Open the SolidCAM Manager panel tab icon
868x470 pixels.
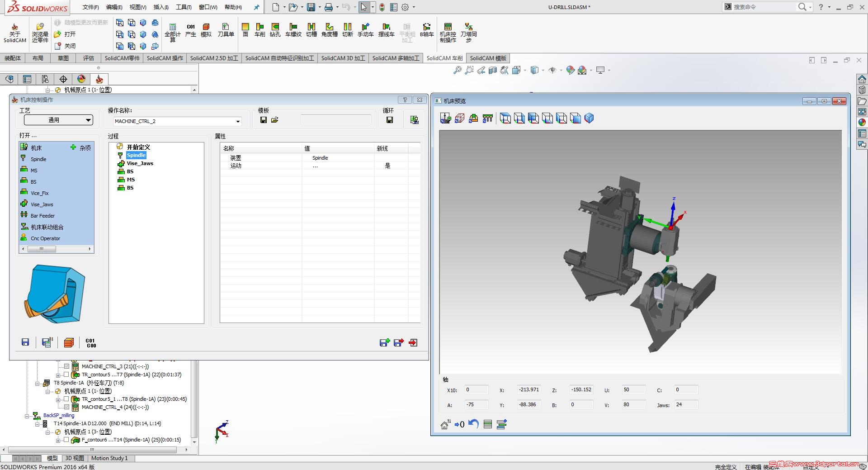pos(99,79)
